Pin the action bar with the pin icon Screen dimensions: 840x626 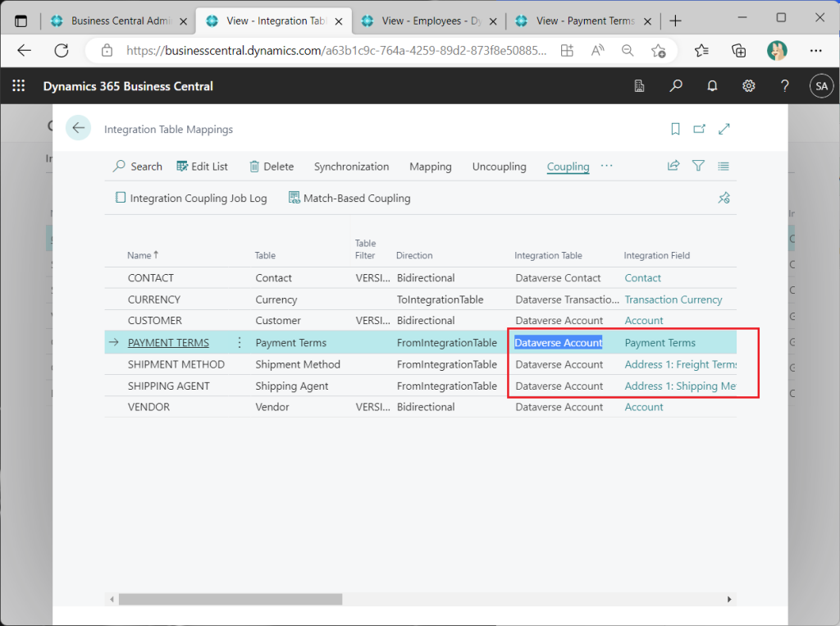(724, 198)
